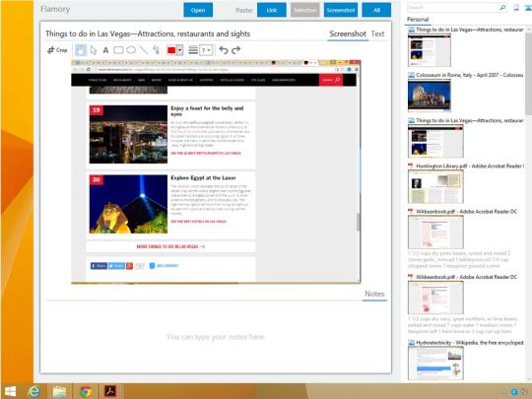
Task: Open the Huntington Library.pdf snapshot thumbnail
Action: (x=435, y=186)
